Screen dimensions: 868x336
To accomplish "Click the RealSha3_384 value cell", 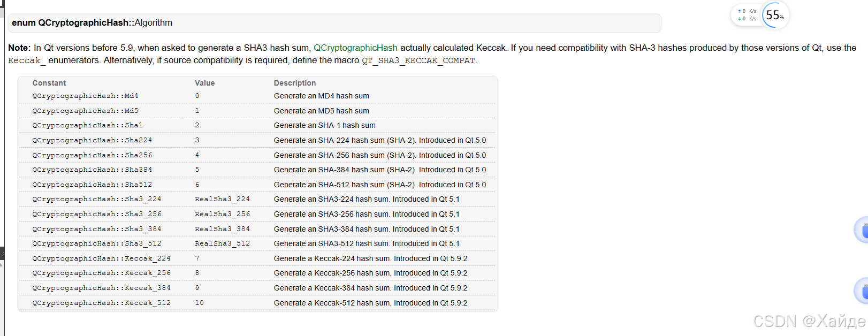I will (x=223, y=229).
